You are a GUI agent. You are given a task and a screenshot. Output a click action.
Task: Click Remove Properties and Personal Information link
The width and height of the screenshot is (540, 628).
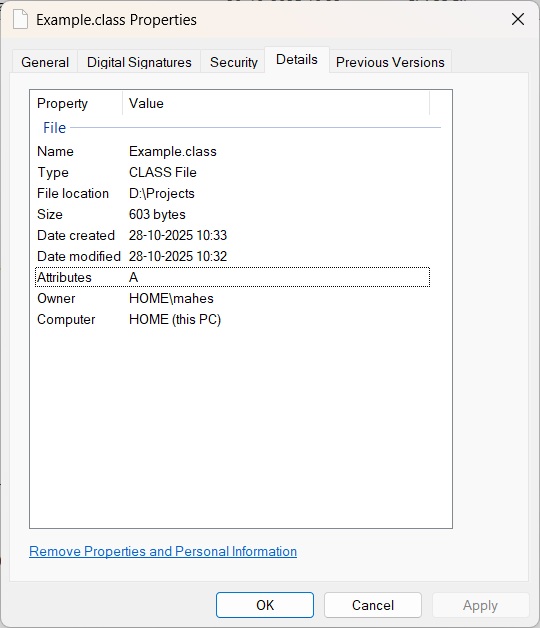click(x=163, y=552)
